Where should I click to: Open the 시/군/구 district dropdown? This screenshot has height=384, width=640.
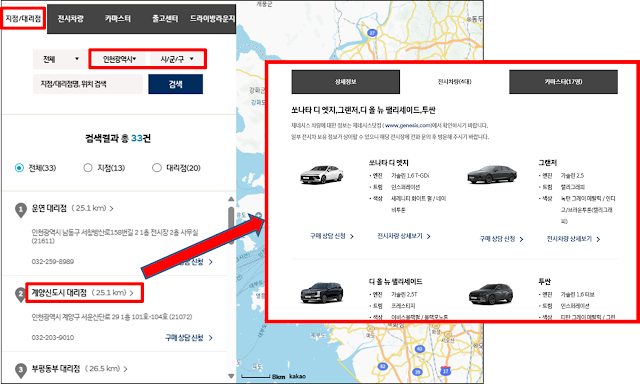point(177,59)
